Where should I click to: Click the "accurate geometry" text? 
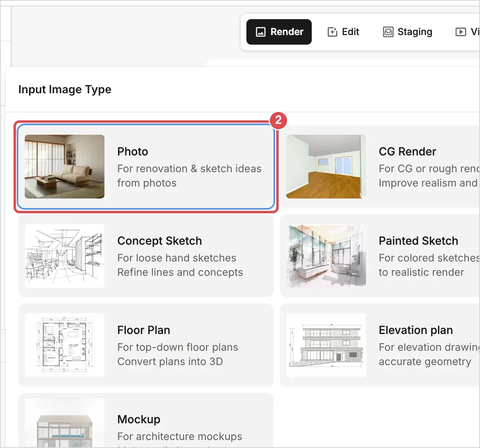click(x=425, y=362)
